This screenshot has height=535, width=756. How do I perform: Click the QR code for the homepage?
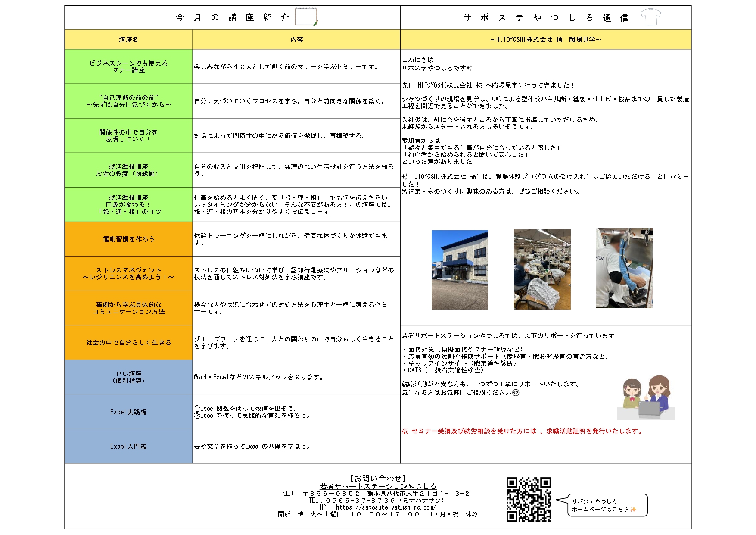tap(529, 499)
